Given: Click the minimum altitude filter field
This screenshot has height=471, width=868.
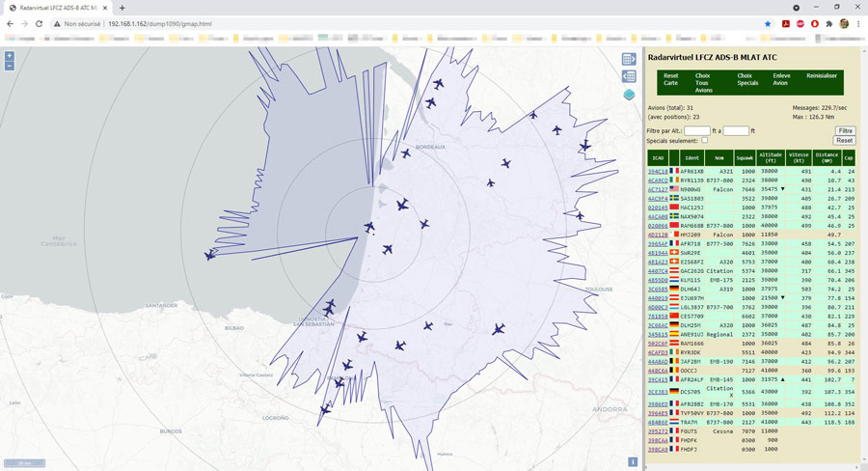Looking at the screenshot, I should pyautogui.click(x=697, y=130).
